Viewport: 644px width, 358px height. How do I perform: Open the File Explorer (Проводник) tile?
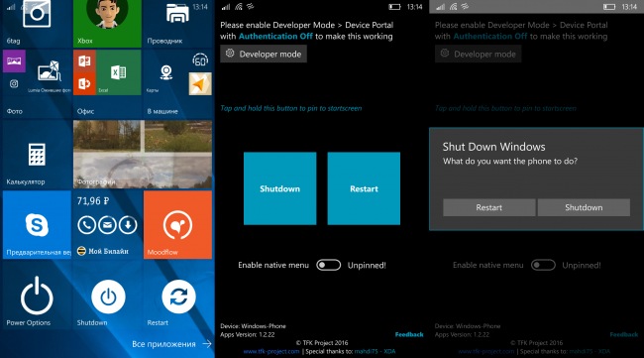(x=177, y=24)
